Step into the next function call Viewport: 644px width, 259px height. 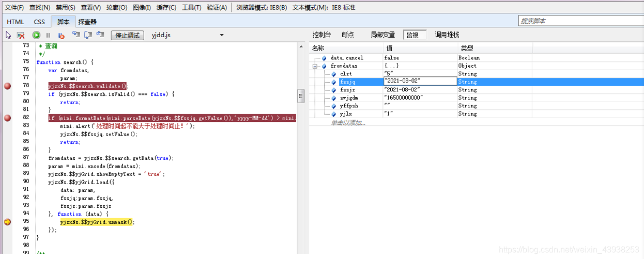click(x=76, y=35)
